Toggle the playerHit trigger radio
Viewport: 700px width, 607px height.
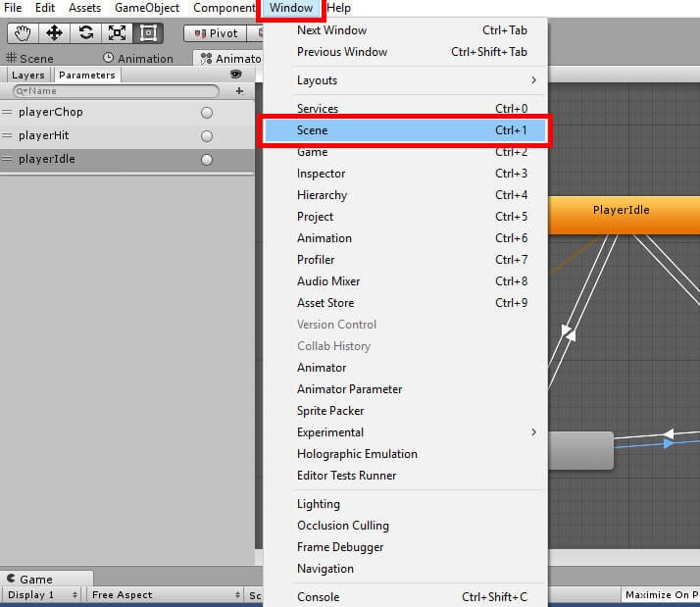tap(207, 135)
